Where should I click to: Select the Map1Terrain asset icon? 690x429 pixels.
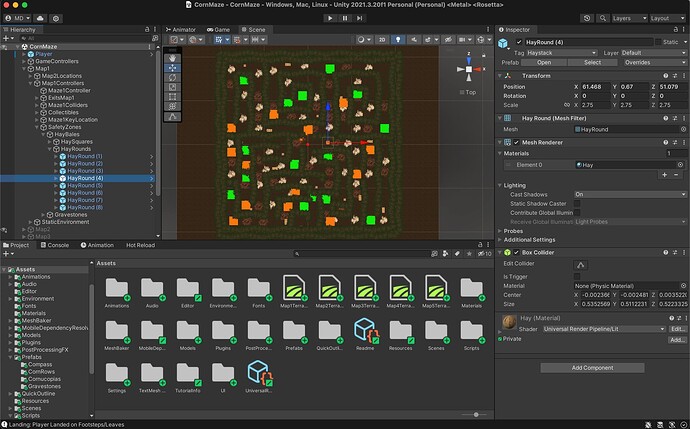(294, 291)
